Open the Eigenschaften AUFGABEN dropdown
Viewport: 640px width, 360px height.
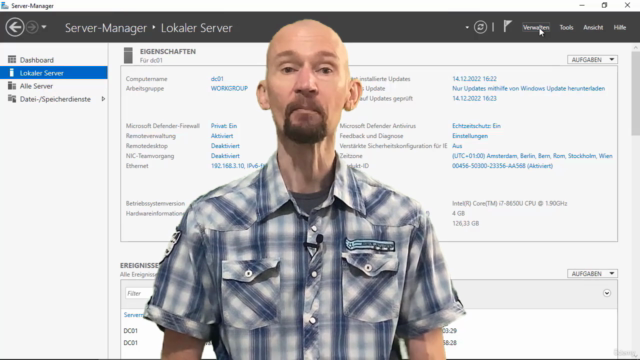tap(592, 60)
